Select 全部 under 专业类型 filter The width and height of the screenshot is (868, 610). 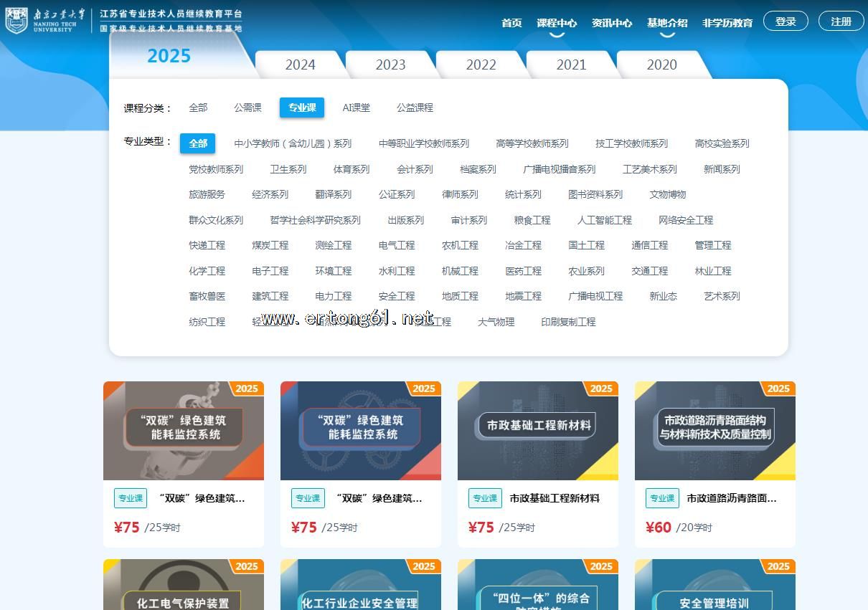tap(198, 143)
